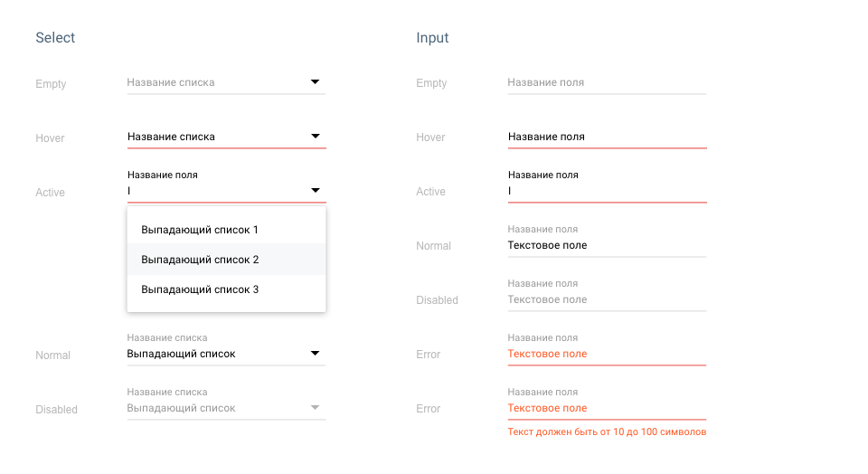Image resolution: width=868 pixels, height=474 pixels.
Task: Collapse the Active select dropdown arrow
Action: [x=316, y=191]
